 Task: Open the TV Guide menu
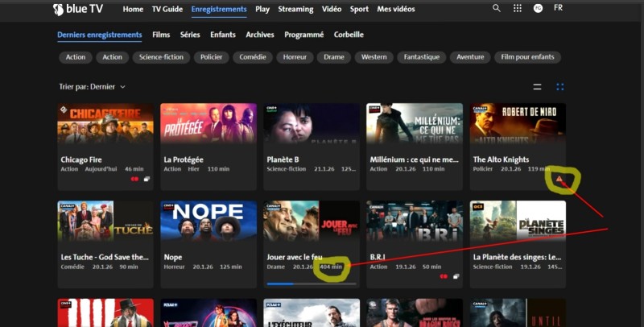[x=167, y=9]
